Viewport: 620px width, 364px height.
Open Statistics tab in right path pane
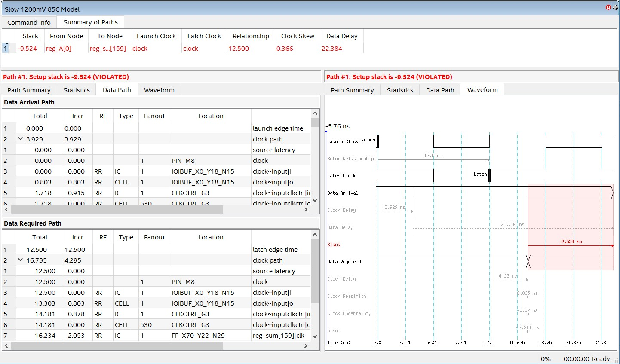tap(400, 90)
